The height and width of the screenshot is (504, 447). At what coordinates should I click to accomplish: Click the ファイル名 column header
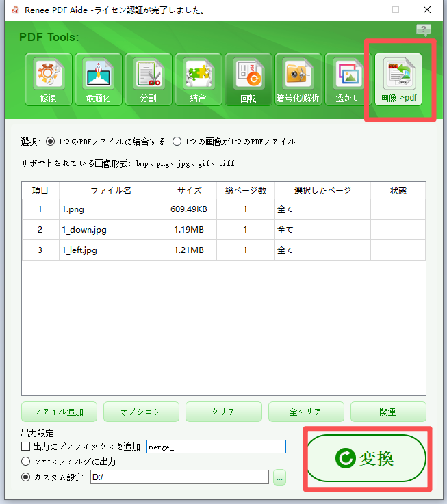[111, 191]
